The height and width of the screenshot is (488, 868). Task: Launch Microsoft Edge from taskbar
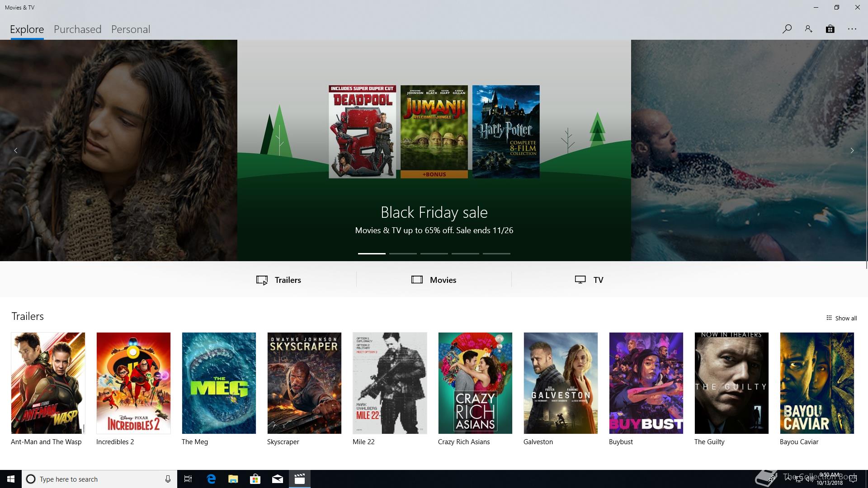click(211, 479)
